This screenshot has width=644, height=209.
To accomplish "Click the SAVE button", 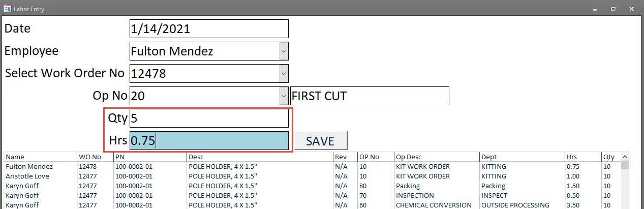I will tap(320, 141).
